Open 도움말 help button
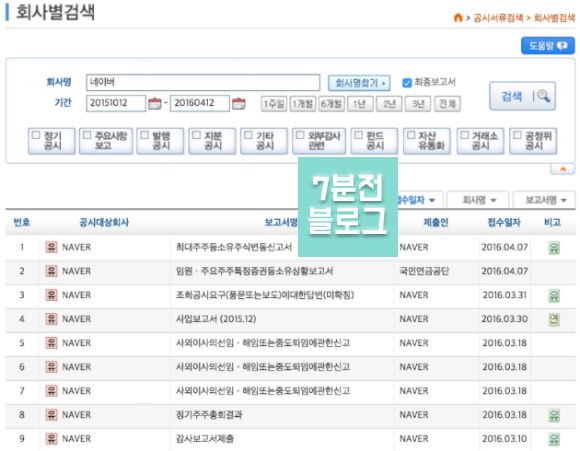This screenshot has height=451, width=580. click(x=548, y=46)
